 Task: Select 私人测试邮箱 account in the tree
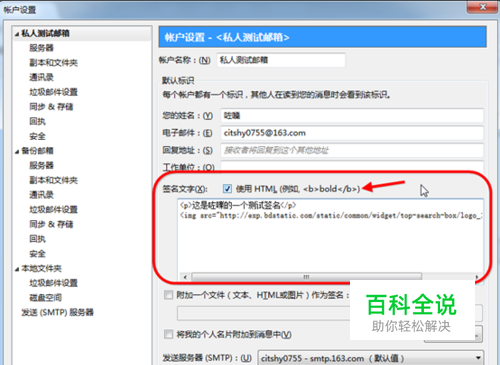tap(45, 33)
